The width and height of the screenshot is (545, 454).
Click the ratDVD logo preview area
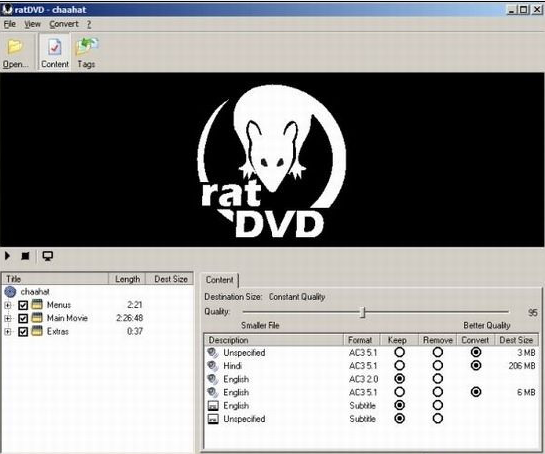tap(272, 160)
